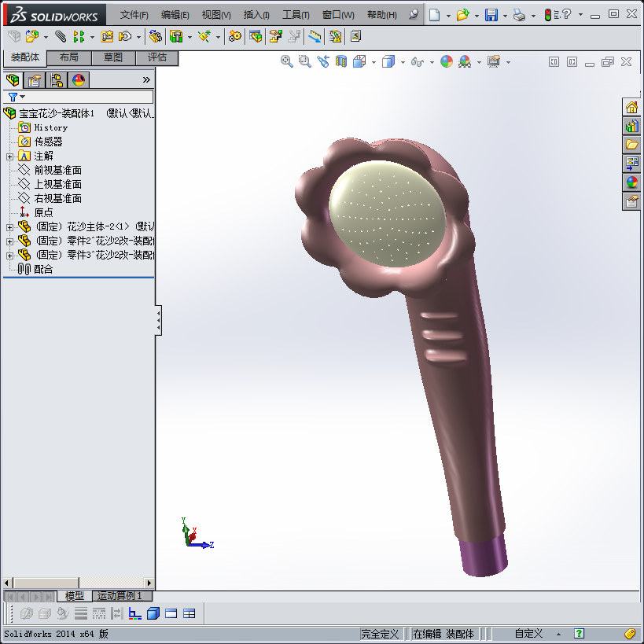The width and height of the screenshot is (644, 644).
Task: Select the 配合 mates folder in tree
Action: pyautogui.click(x=43, y=270)
